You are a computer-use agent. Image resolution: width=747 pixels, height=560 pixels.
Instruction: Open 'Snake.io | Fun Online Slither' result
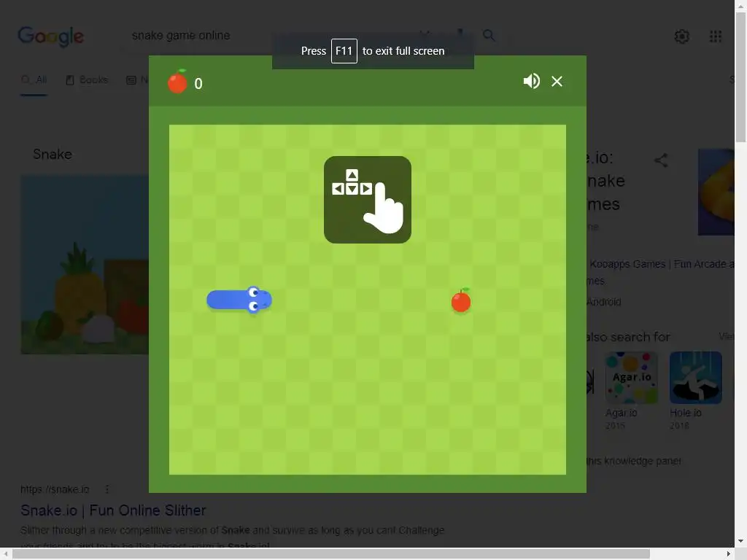113,510
